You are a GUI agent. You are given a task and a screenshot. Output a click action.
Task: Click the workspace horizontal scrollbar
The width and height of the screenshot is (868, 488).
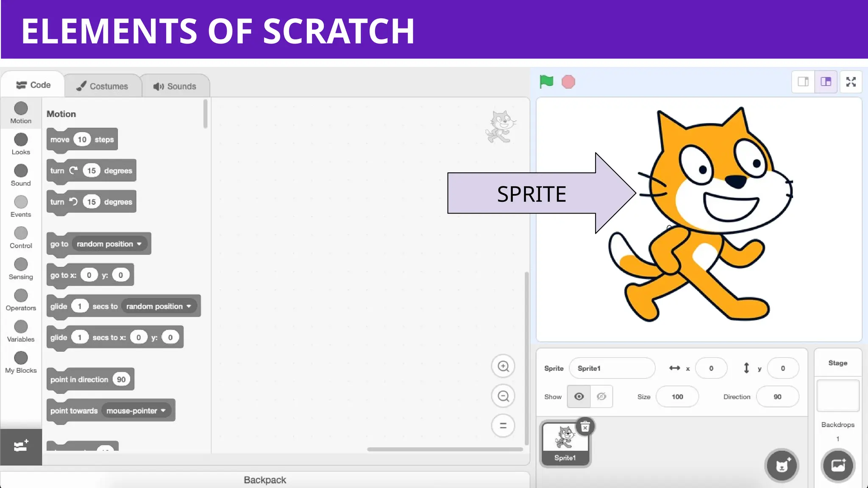pos(445,449)
